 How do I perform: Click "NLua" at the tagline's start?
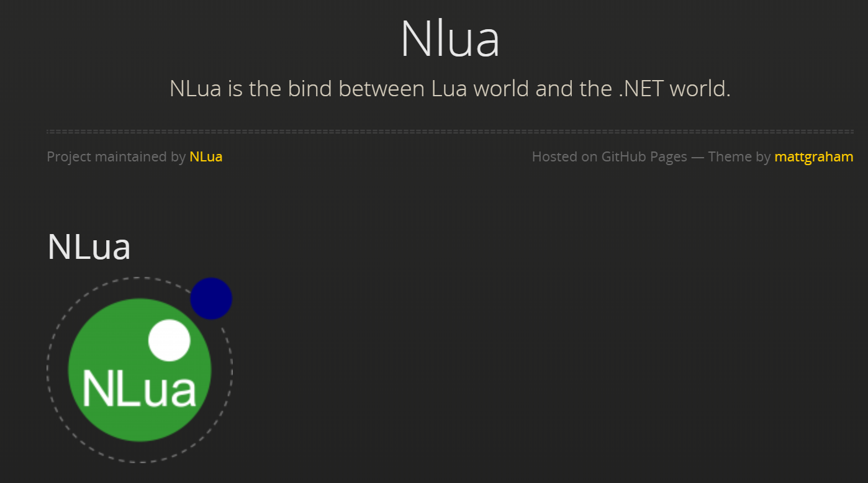(x=196, y=89)
